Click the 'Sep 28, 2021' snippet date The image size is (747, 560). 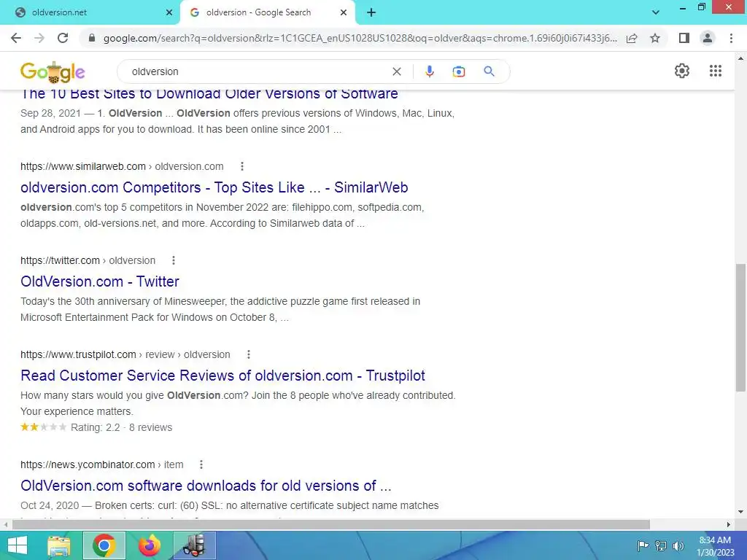pyautogui.click(x=50, y=113)
